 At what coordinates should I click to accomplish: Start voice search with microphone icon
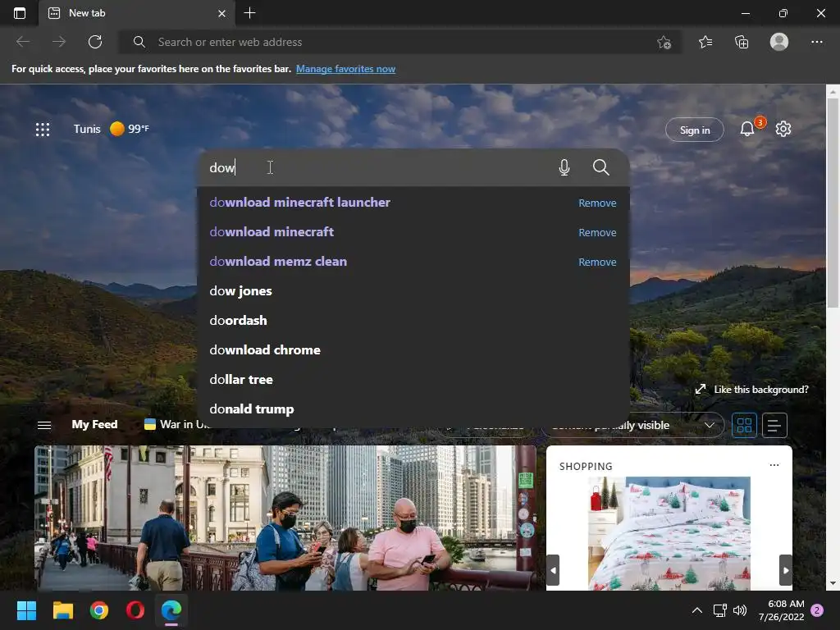(x=564, y=167)
